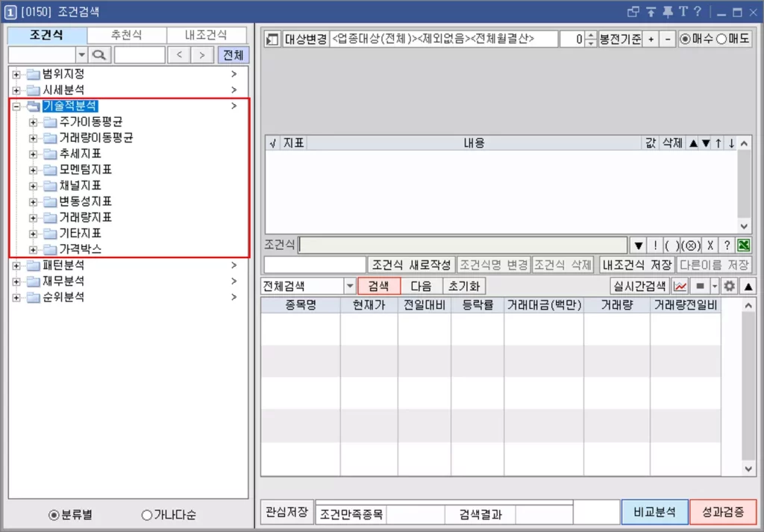Expand the 재무분석 folder
The height and width of the screenshot is (532, 764).
coord(16,281)
